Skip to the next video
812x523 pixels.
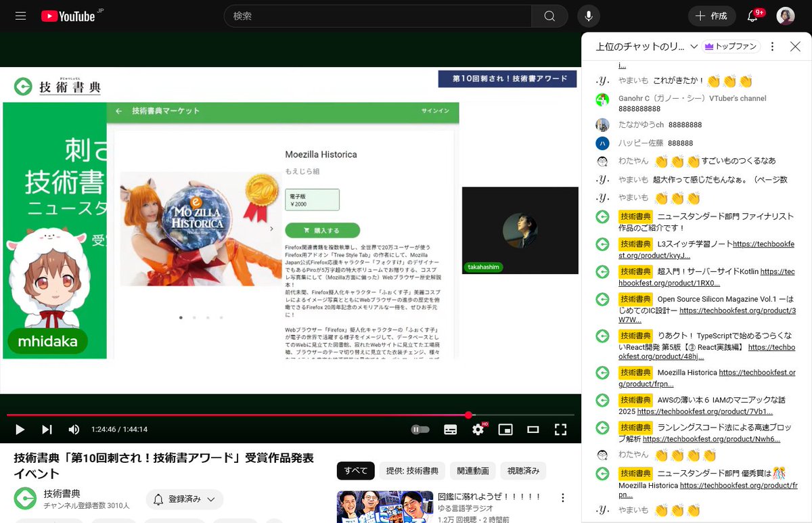tap(47, 429)
